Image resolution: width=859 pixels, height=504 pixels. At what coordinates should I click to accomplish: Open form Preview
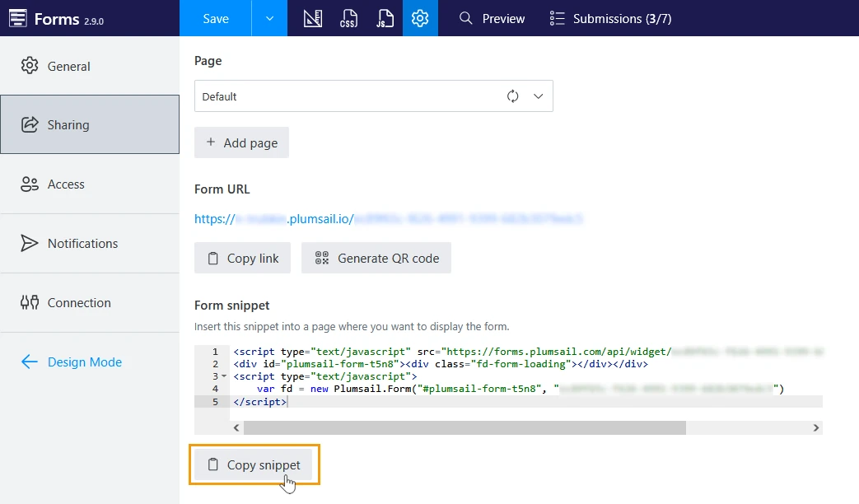492,18
